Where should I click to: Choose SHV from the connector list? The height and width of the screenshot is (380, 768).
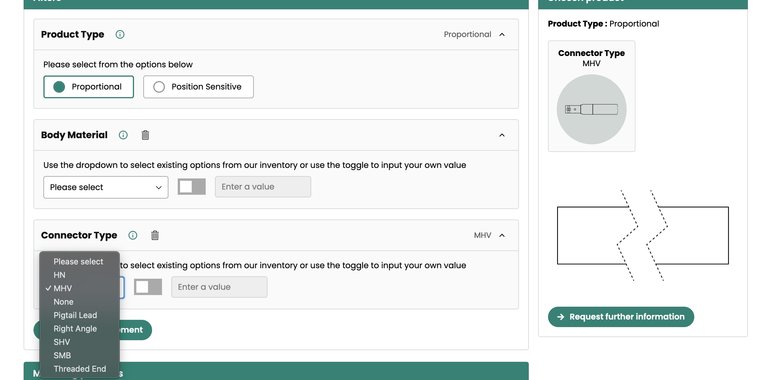tap(79, 342)
